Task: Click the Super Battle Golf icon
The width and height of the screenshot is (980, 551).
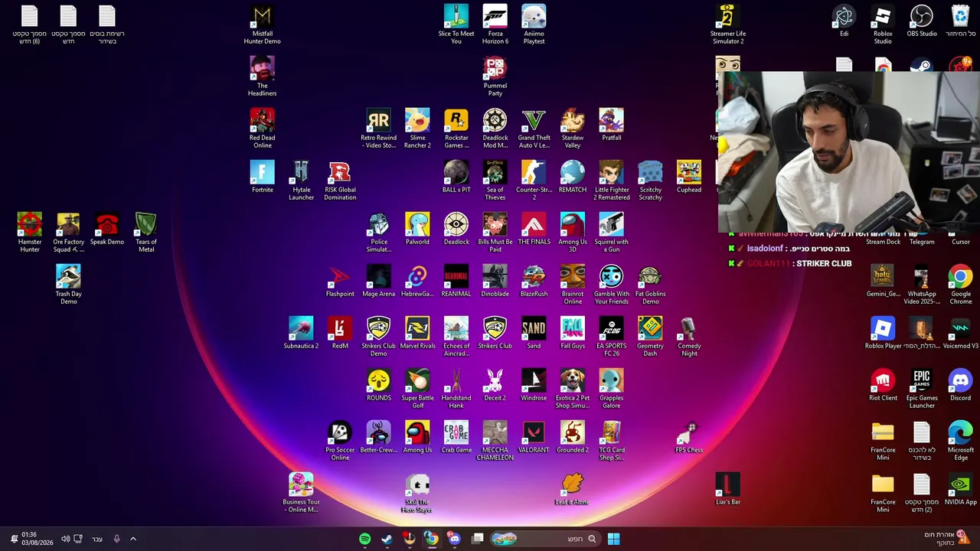Action: (417, 389)
